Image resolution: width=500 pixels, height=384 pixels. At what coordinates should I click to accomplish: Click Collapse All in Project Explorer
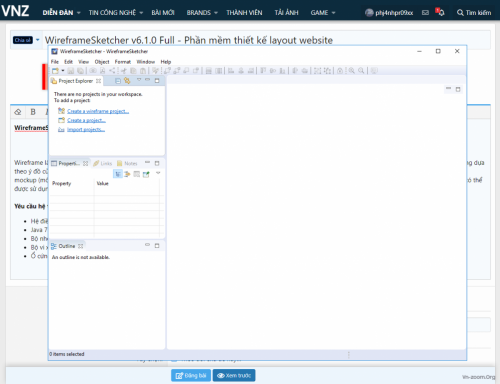coord(118,81)
